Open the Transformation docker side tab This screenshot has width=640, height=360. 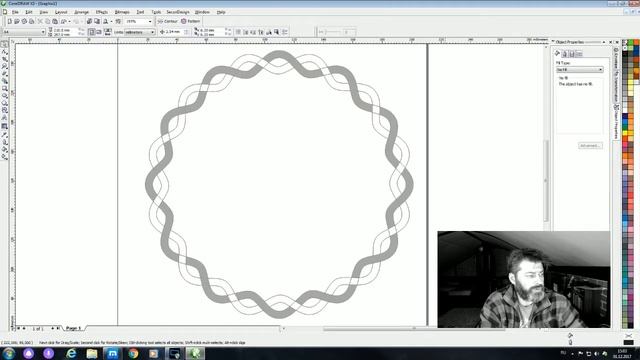[616, 86]
